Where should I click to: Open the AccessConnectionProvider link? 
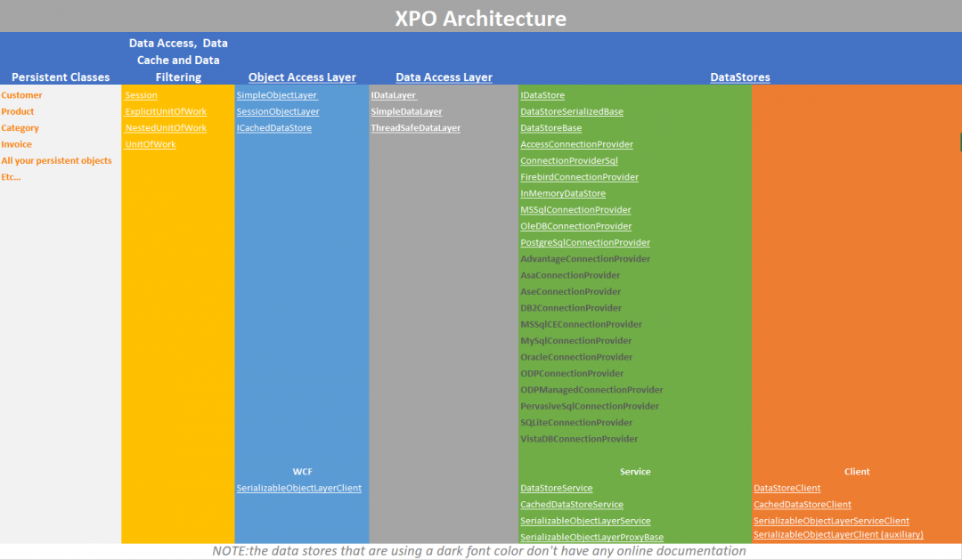576,144
